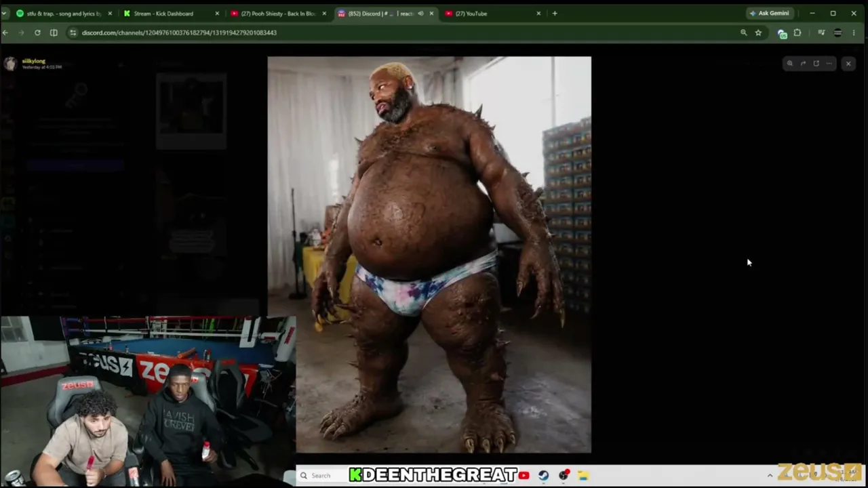Click siilkylong's avatar
Screen dimensions: 868x488
pyautogui.click(x=10, y=64)
